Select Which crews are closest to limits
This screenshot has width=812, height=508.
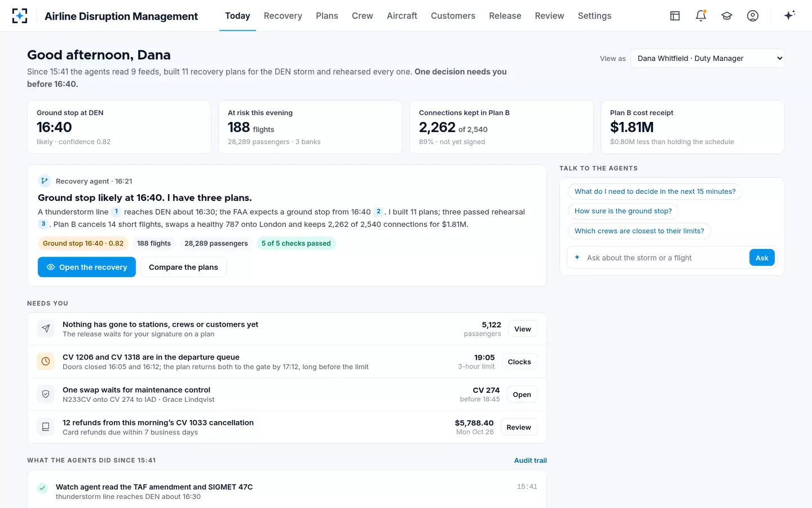(x=639, y=231)
